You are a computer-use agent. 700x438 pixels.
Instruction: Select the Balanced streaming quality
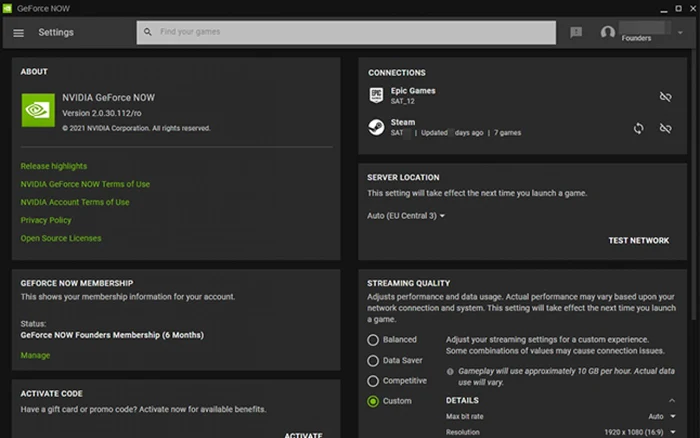[x=373, y=340]
